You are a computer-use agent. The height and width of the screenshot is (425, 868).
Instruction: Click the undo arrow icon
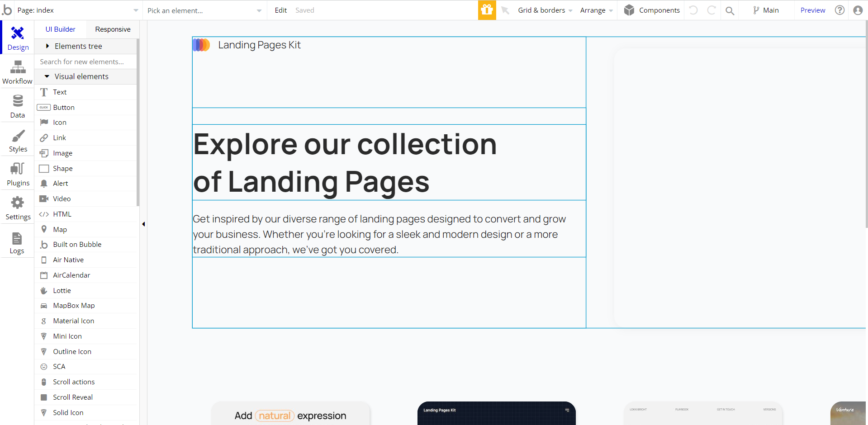693,10
